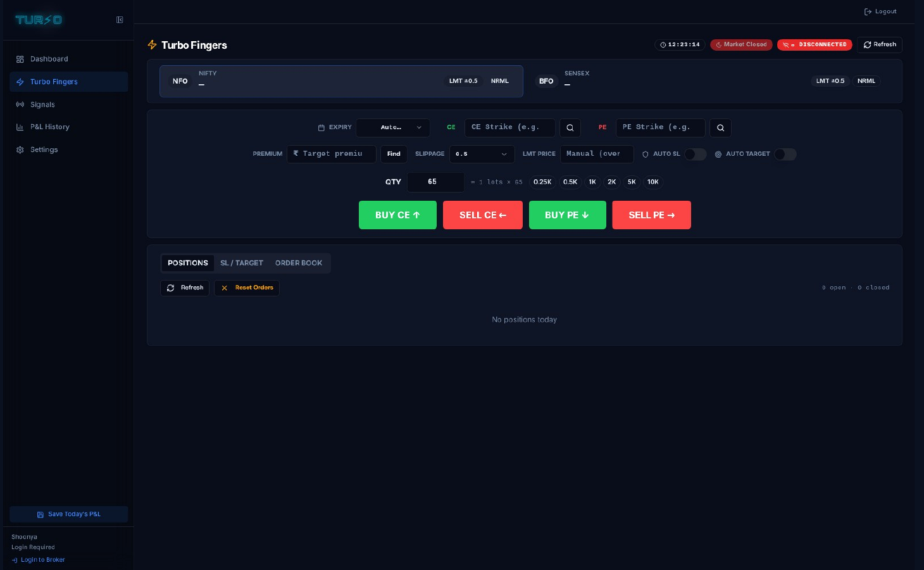Click NIFTY LMT ±0.5 badge
The image size is (924, 570).
pos(463,81)
